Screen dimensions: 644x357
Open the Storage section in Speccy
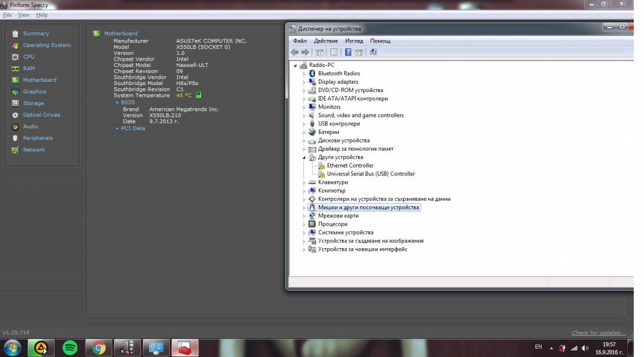(33, 103)
